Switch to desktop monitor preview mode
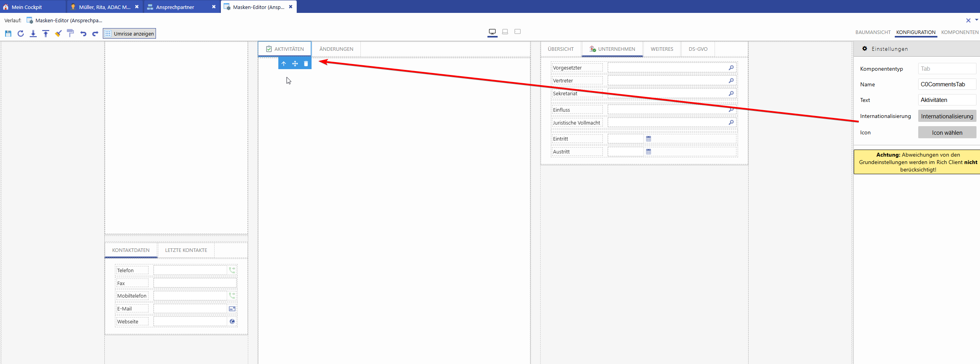The width and height of the screenshot is (980, 364). tap(492, 32)
